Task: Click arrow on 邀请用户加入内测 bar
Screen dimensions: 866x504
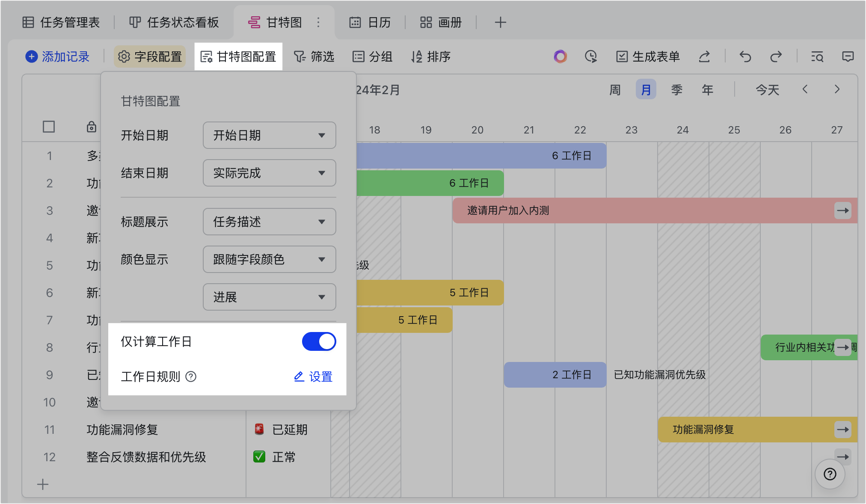Action: (x=843, y=210)
